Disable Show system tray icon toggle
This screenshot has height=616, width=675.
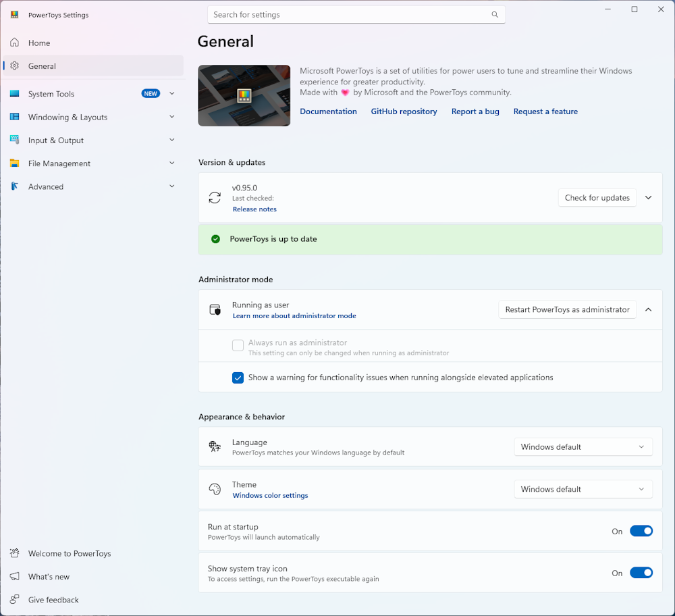641,573
